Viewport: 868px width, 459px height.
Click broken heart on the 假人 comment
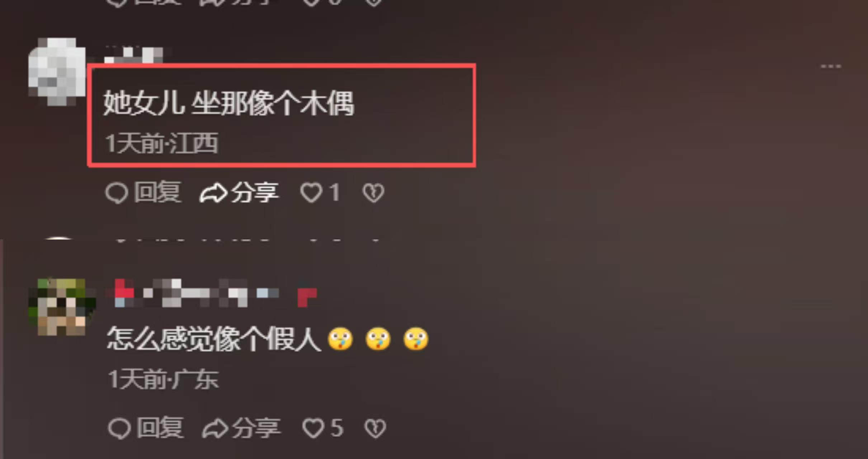point(375,428)
